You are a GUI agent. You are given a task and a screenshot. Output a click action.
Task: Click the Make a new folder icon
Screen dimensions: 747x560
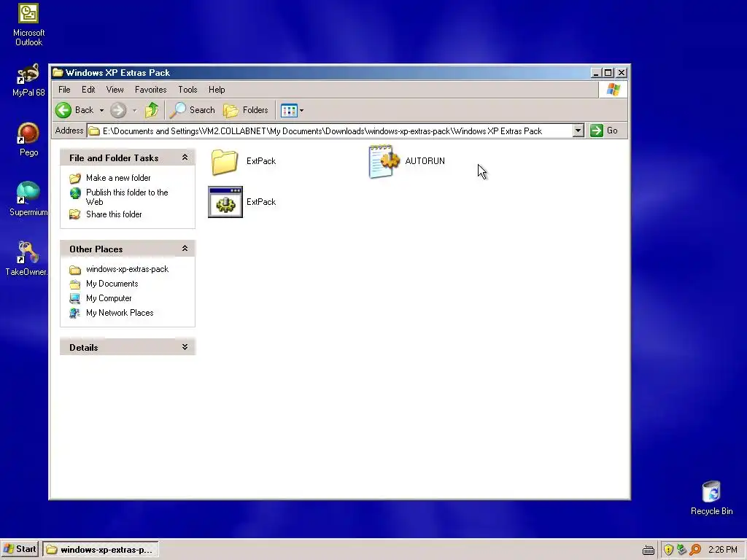(x=75, y=179)
